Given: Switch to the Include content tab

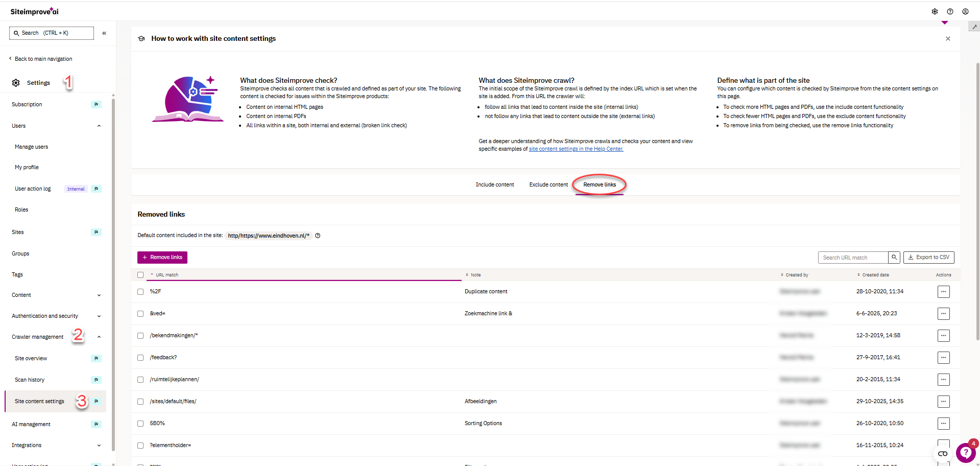Looking at the screenshot, I should 495,185.
